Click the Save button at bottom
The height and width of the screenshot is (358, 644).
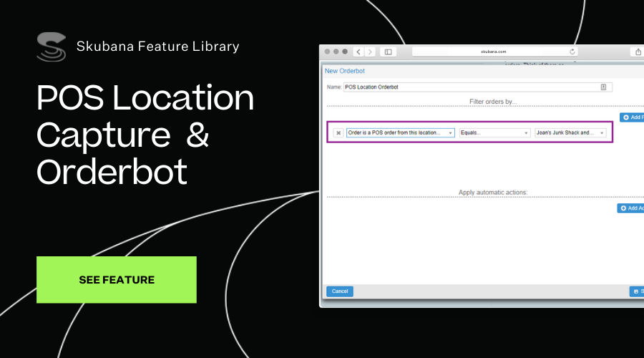pyautogui.click(x=637, y=291)
